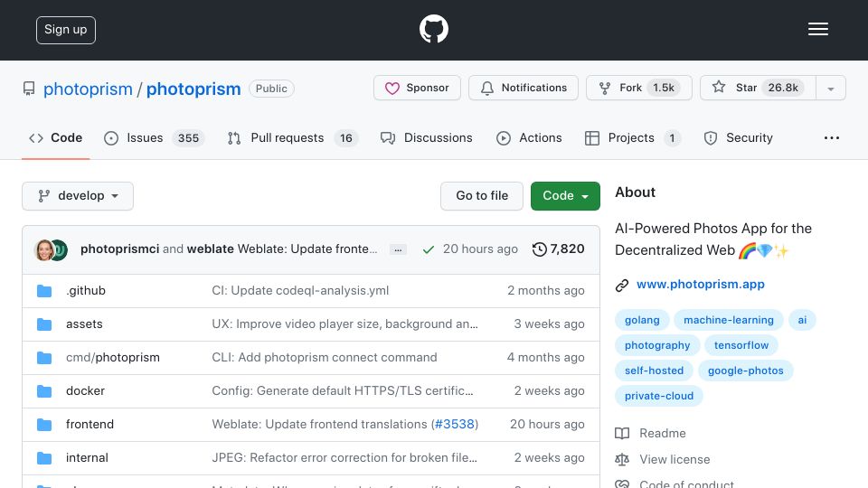Click the folder icon next to cmd/photoprism
Image resolution: width=868 pixels, height=488 pixels.
point(44,358)
